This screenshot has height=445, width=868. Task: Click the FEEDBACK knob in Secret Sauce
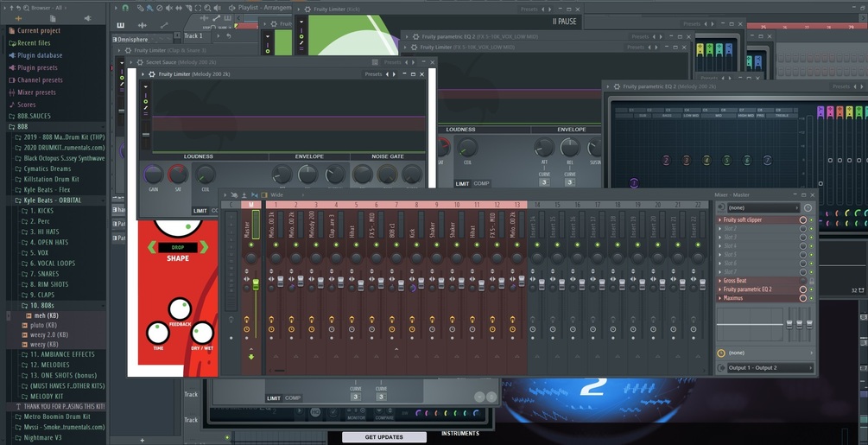(x=180, y=309)
